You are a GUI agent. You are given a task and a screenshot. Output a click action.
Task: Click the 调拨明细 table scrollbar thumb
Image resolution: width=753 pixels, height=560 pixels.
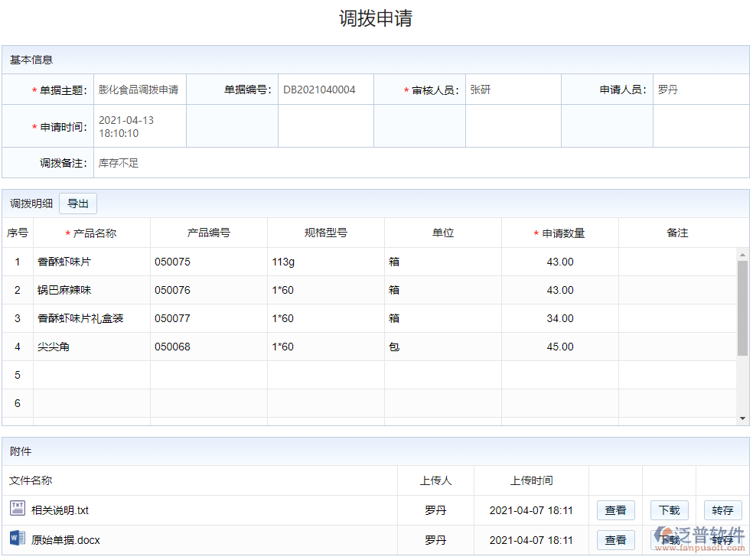click(x=742, y=308)
